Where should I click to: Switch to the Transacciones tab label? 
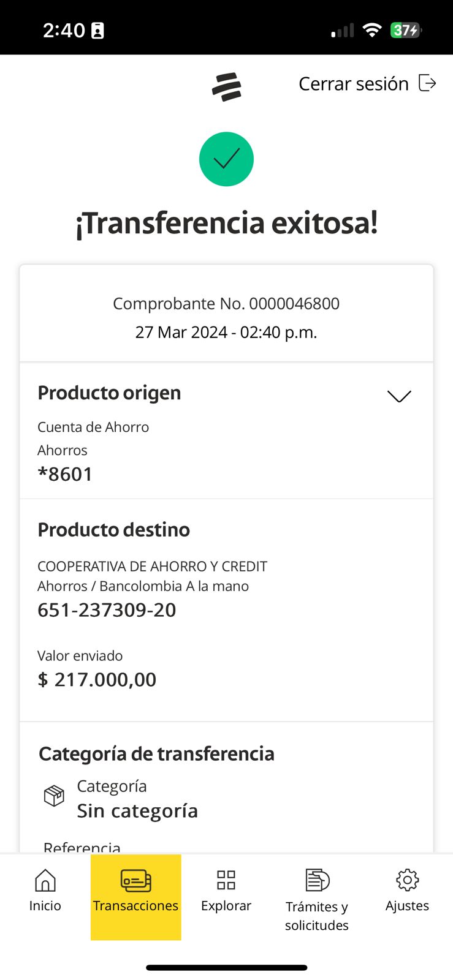coord(135,906)
